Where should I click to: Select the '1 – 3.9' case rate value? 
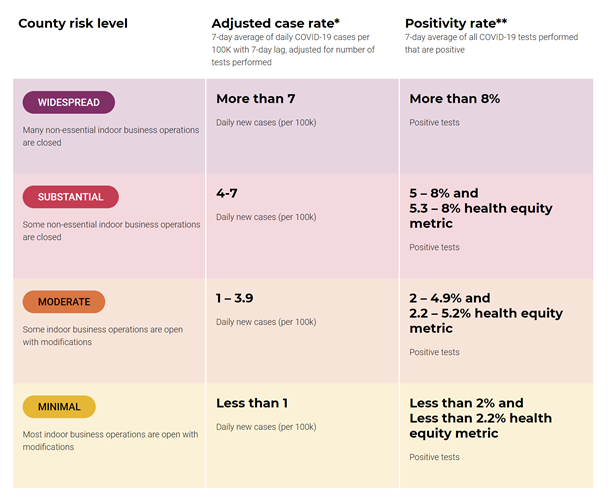tap(235, 298)
